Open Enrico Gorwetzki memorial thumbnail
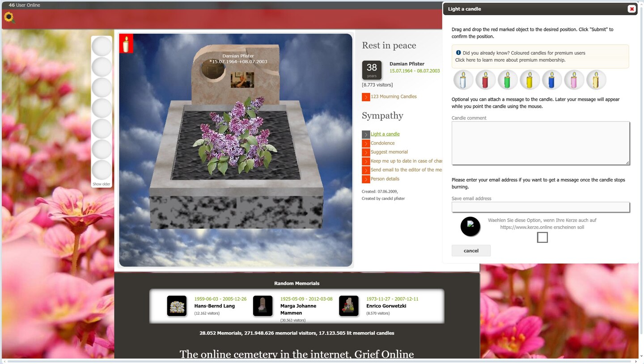Screen dimensions: 644x364 coord(349,306)
